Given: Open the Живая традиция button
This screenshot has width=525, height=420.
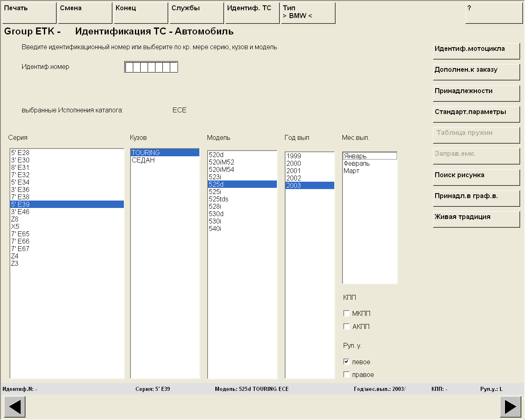Looking at the screenshot, I should [x=477, y=219].
